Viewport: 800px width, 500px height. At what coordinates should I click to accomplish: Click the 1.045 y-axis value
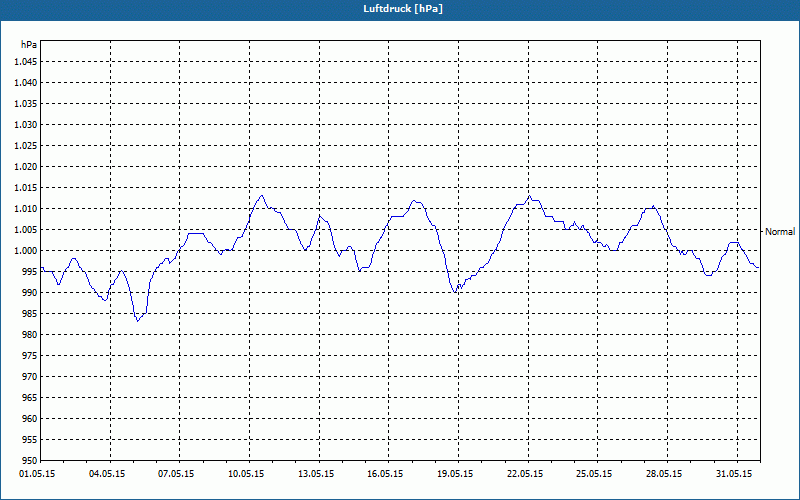pyautogui.click(x=25, y=62)
